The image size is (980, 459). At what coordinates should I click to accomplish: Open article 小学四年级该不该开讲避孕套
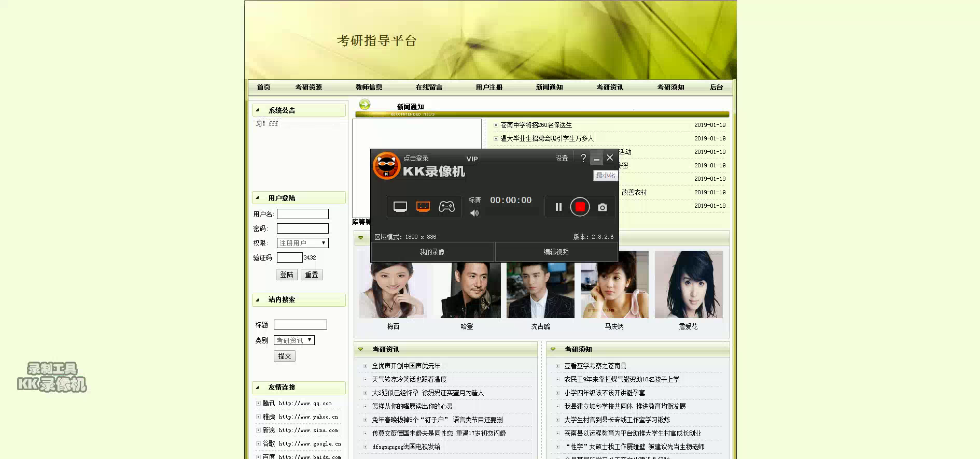[605, 393]
